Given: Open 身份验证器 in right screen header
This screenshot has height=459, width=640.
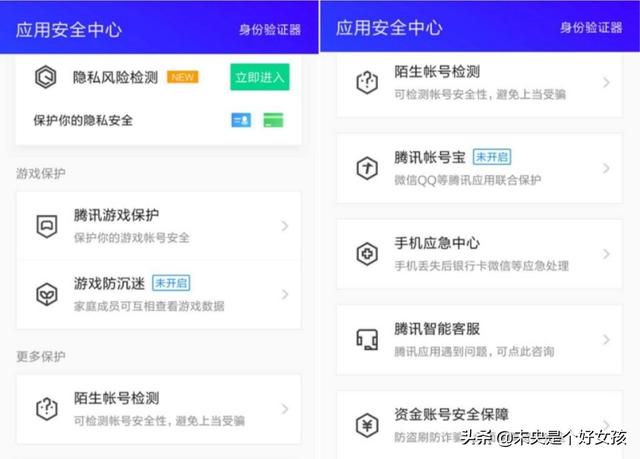Looking at the screenshot, I should [591, 28].
